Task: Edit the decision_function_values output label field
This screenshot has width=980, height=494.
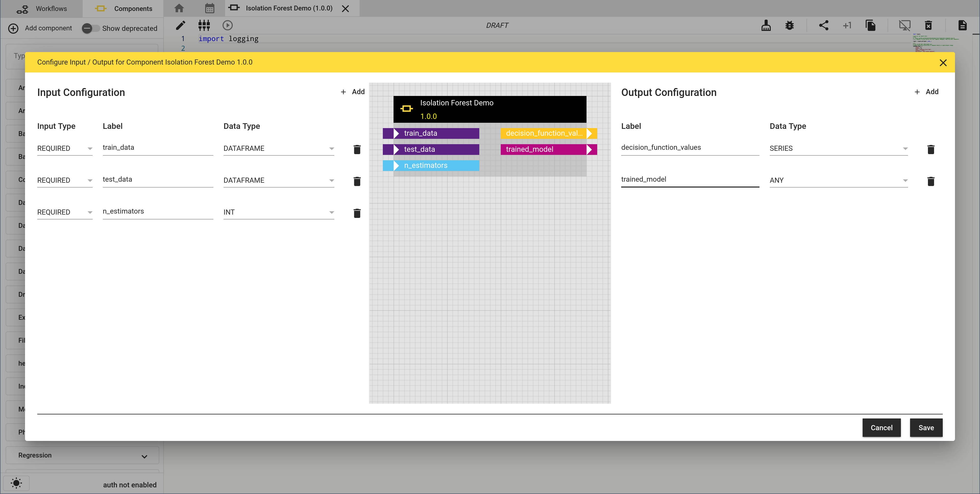Action: click(x=690, y=147)
